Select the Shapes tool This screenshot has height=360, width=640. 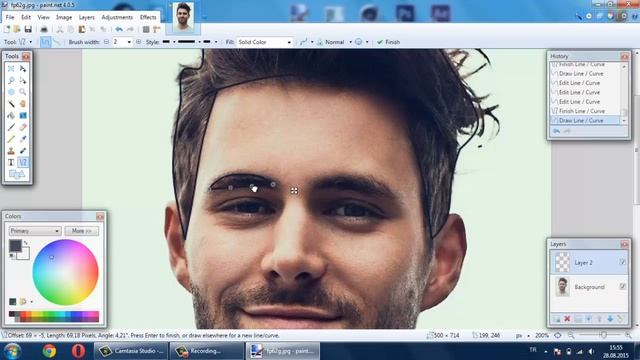pos(17,174)
